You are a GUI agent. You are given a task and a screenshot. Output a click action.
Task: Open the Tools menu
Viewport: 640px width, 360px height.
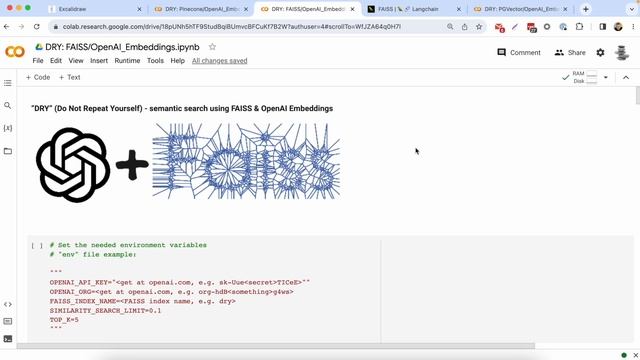click(x=155, y=60)
